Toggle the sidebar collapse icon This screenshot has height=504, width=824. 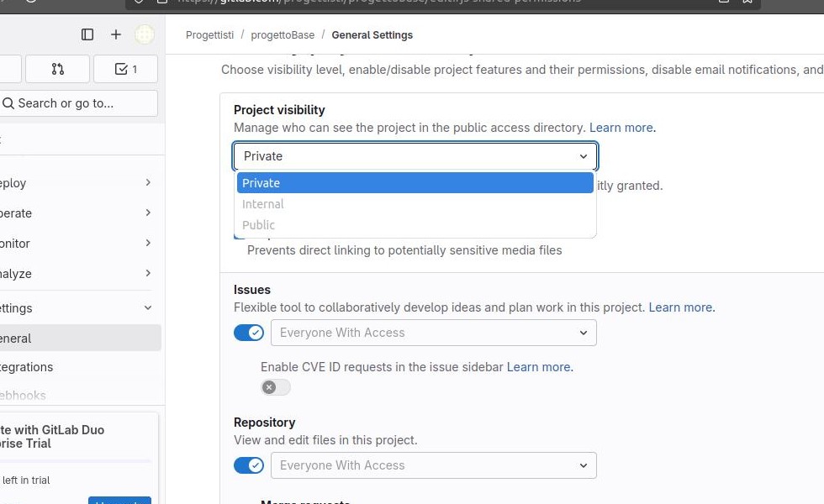[x=87, y=34]
